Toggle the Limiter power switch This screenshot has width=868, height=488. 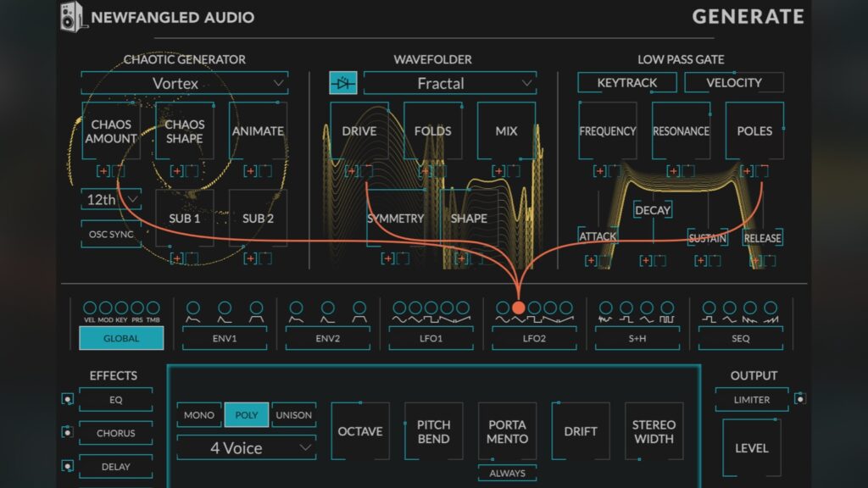coord(800,398)
